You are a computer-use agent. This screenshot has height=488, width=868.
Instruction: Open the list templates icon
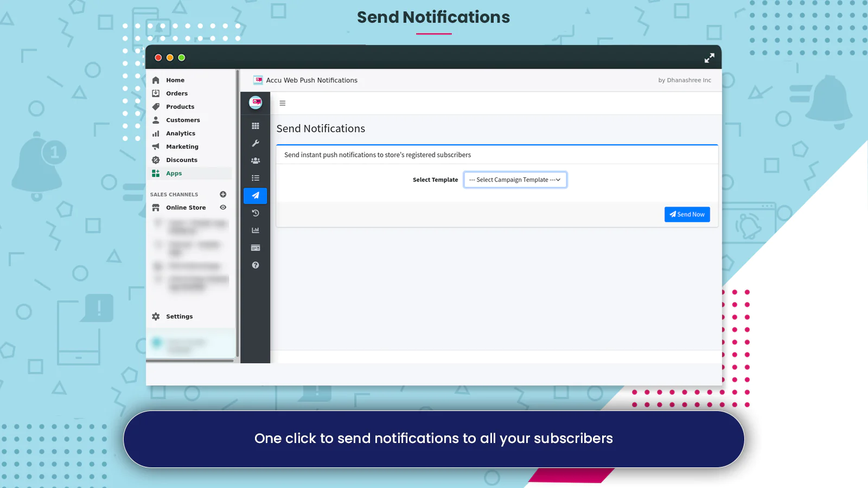pyautogui.click(x=256, y=178)
